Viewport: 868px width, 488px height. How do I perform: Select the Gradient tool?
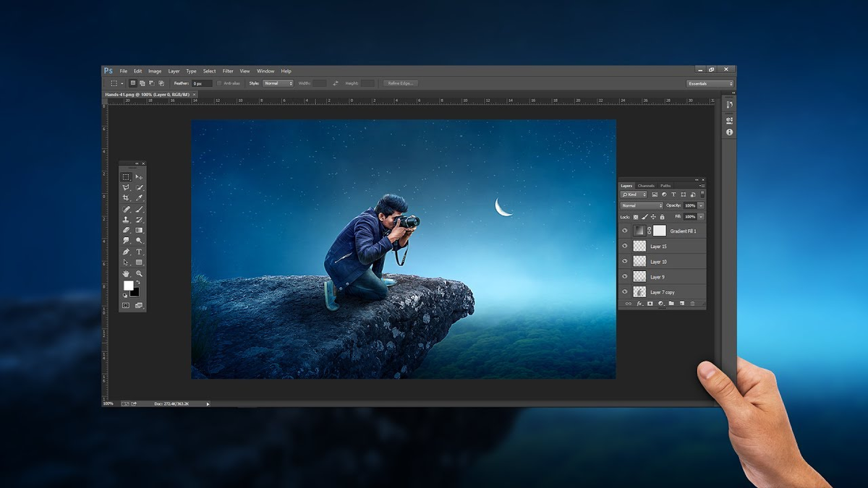(x=139, y=230)
